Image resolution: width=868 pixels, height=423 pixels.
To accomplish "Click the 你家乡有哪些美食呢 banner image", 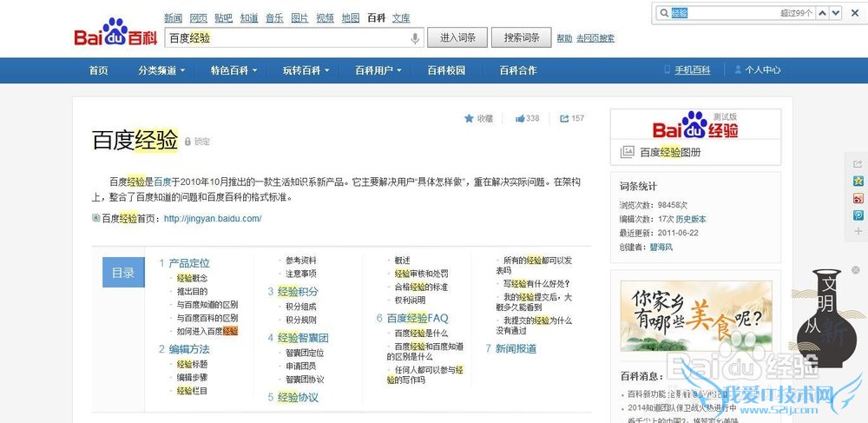I will [x=696, y=316].
